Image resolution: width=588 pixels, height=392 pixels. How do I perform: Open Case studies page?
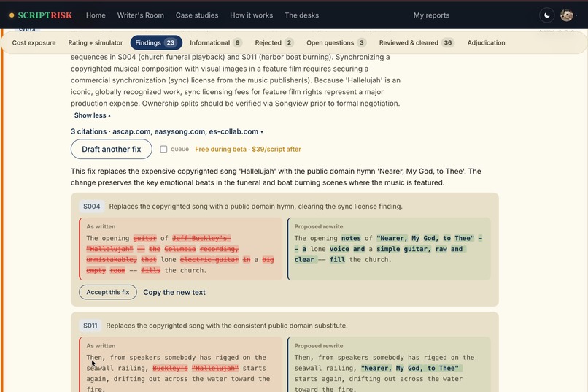point(197,15)
